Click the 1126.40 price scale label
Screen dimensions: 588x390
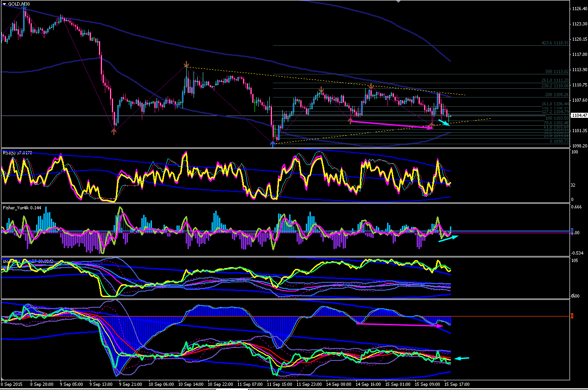tap(579, 9)
